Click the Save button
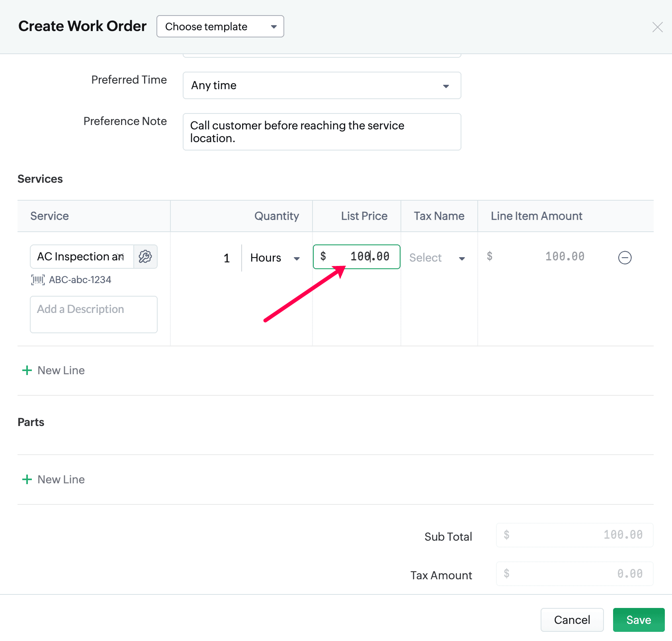This screenshot has width=672, height=641. pos(639,620)
